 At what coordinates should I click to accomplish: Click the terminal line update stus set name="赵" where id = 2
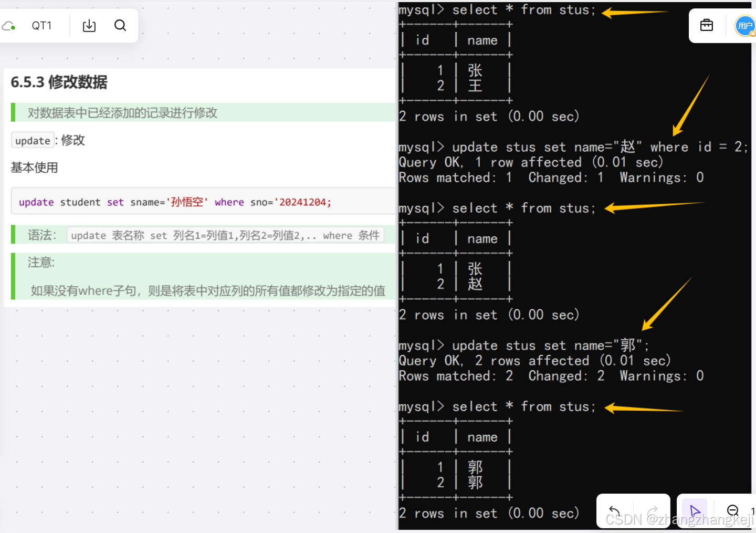coord(573,147)
